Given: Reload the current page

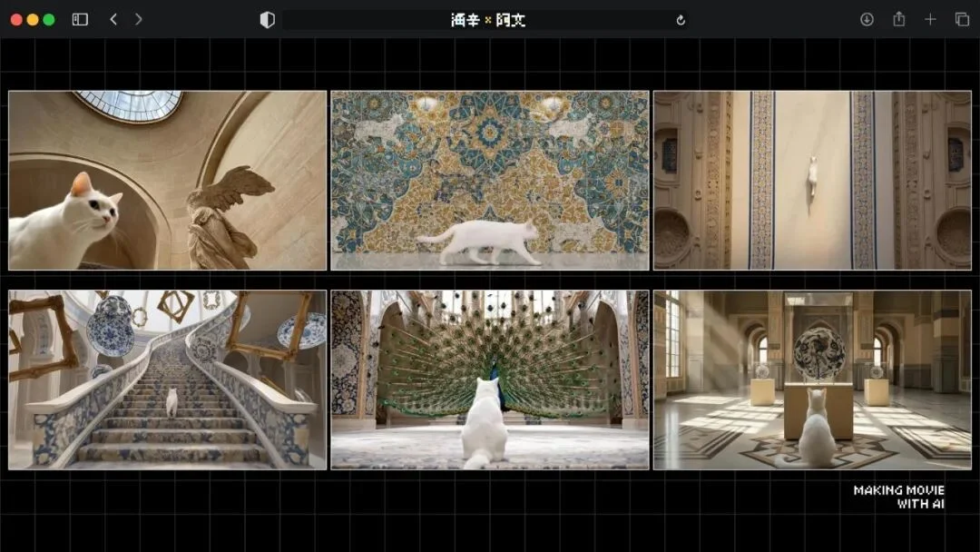Looking at the screenshot, I should click(681, 20).
